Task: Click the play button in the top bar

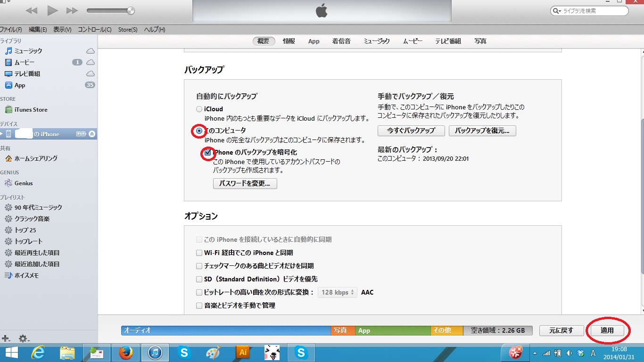Action: (53, 10)
